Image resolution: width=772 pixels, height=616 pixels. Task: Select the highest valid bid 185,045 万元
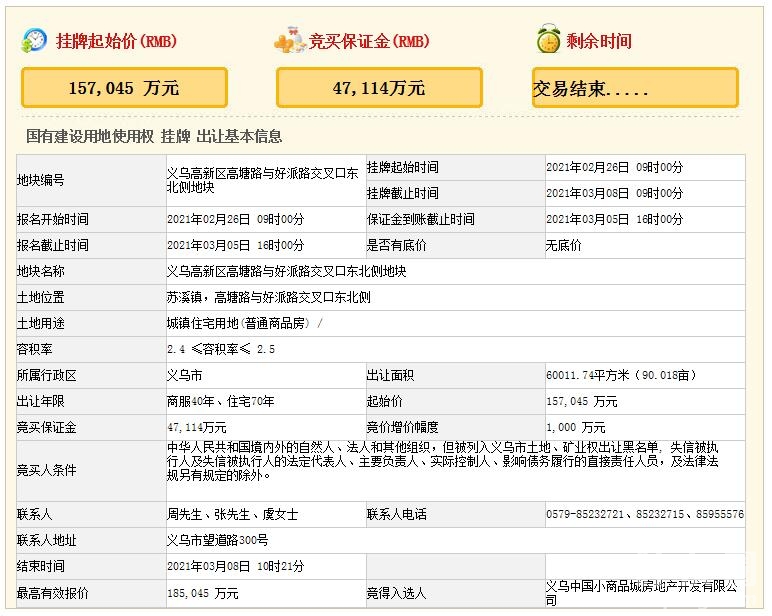203,593
